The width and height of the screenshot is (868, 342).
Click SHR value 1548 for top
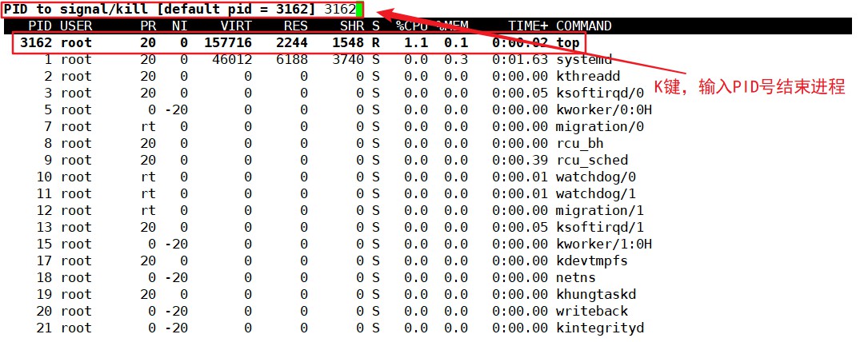pyautogui.click(x=348, y=42)
